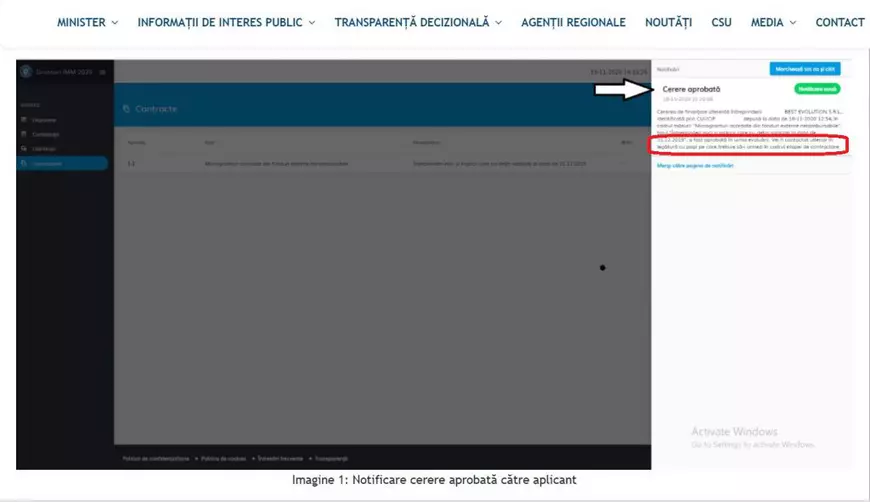
Task: Open the NOUTĂȚI menu item
Action: (668, 22)
